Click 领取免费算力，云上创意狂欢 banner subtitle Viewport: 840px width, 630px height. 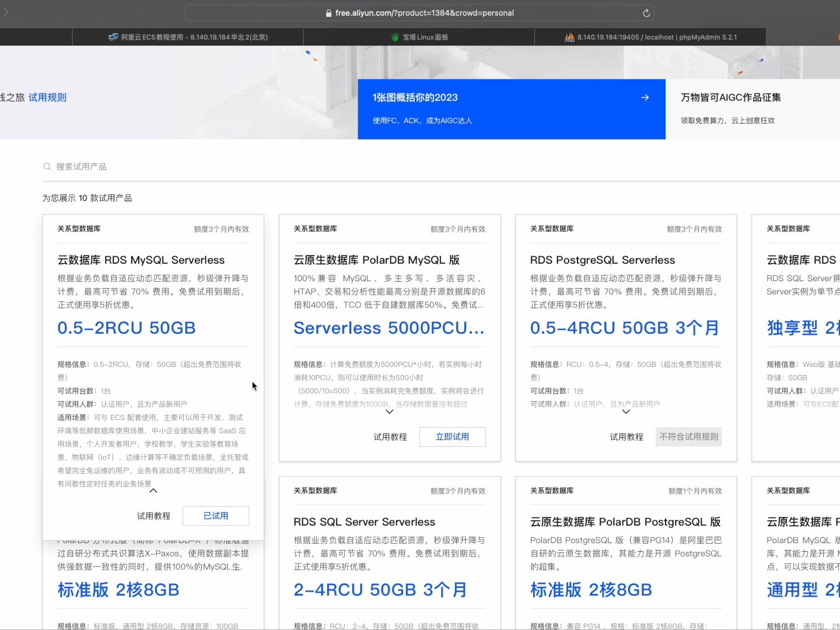[727, 121]
